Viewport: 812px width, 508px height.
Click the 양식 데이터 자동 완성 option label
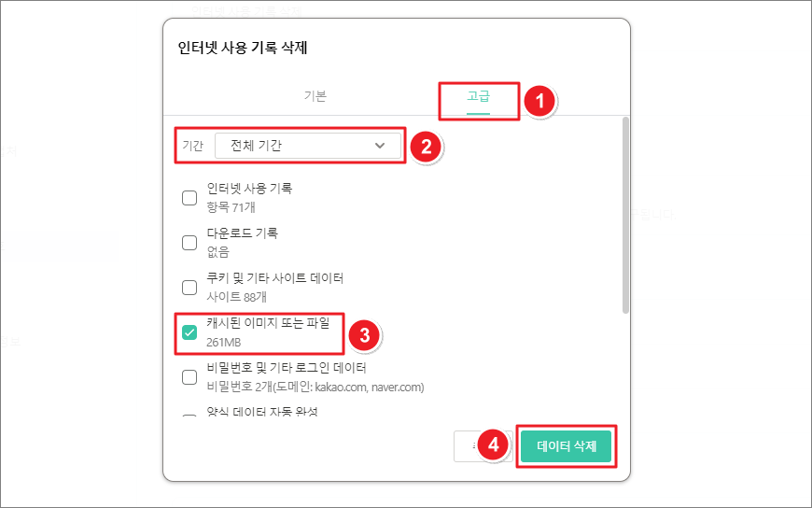click(262, 412)
